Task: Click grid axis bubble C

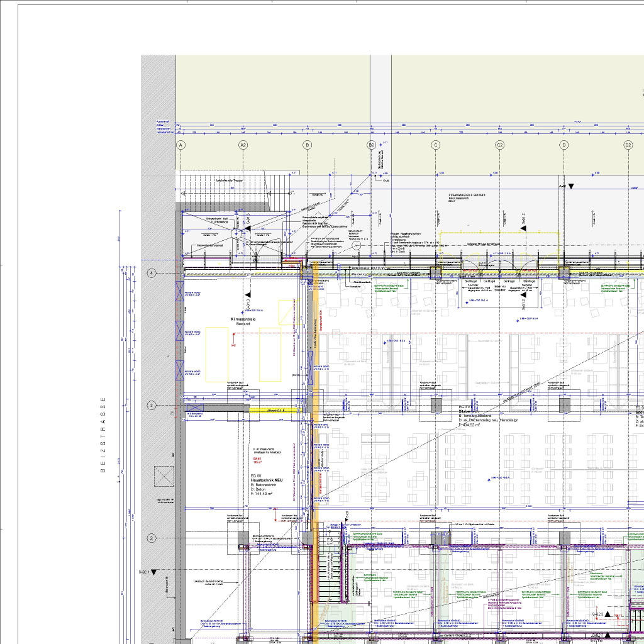Action: point(435,145)
